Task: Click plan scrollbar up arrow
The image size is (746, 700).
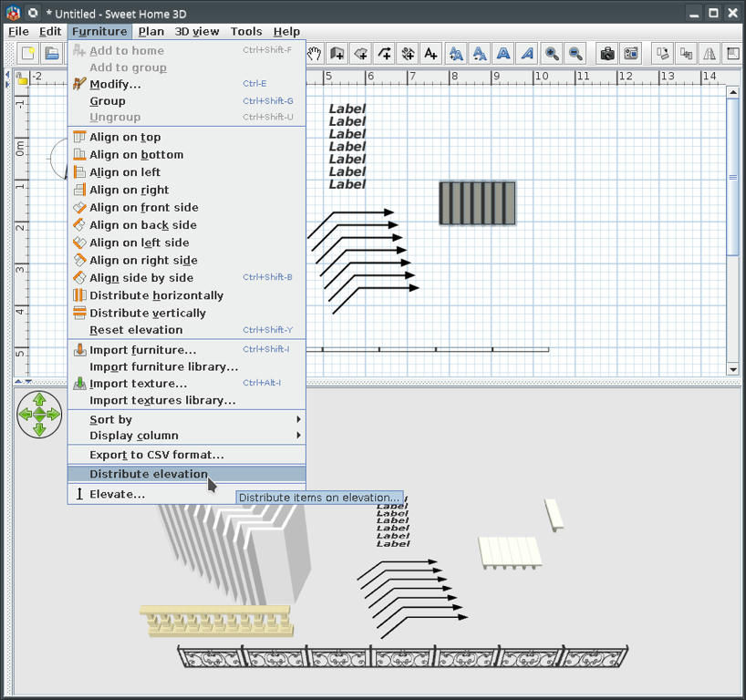Action: coord(733,92)
